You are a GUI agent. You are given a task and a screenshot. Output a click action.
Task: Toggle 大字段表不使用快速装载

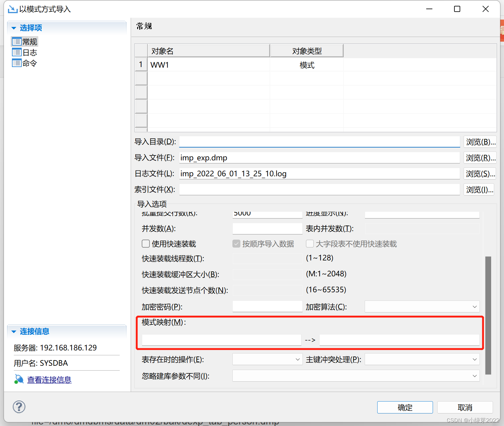310,244
